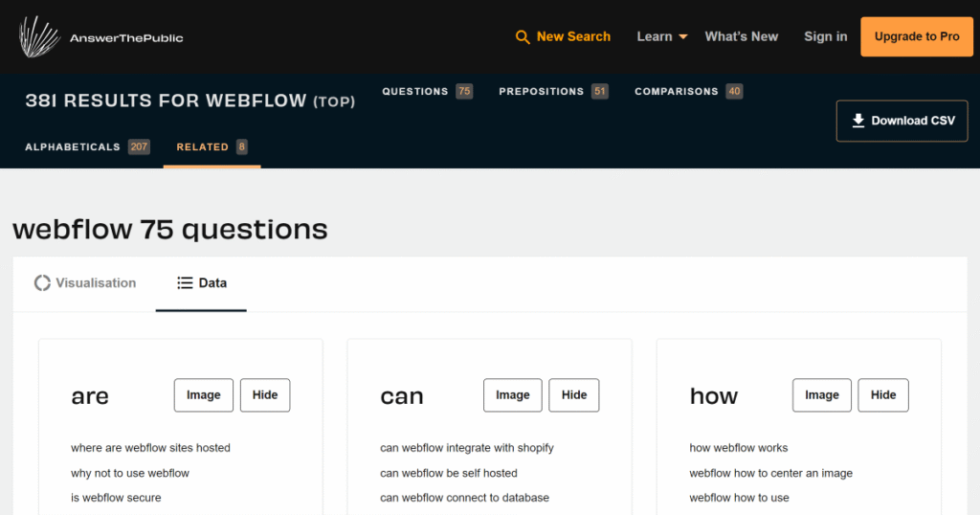980x515 pixels.
Task: Open the What's New page
Action: point(741,37)
